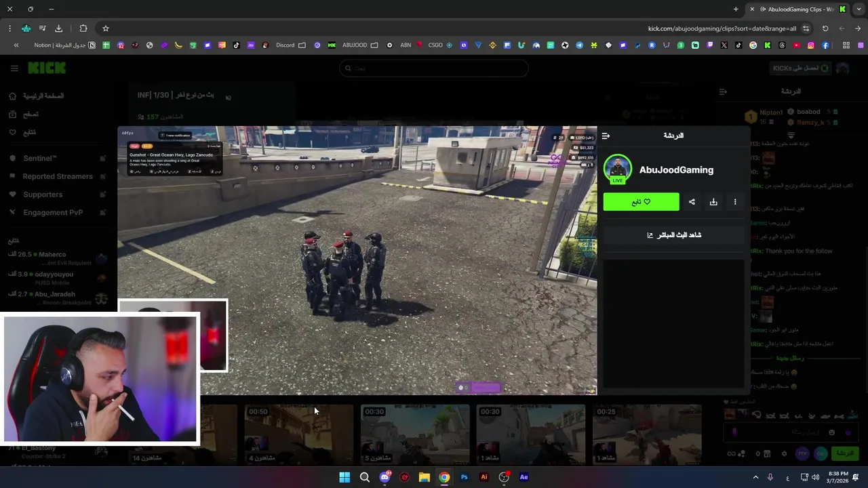Open the PayPal bookmark icon

[x=637, y=45]
